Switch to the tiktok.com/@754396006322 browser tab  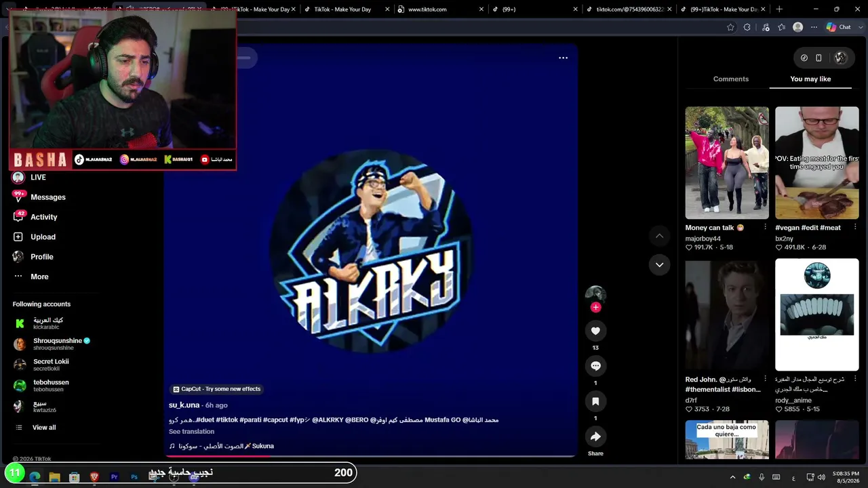coord(629,9)
